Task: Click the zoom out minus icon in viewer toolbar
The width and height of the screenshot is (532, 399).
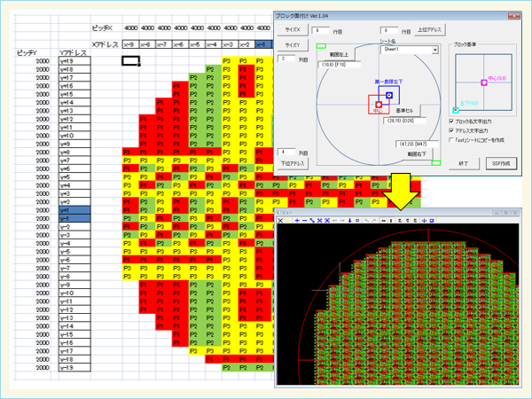Action: [304, 220]
